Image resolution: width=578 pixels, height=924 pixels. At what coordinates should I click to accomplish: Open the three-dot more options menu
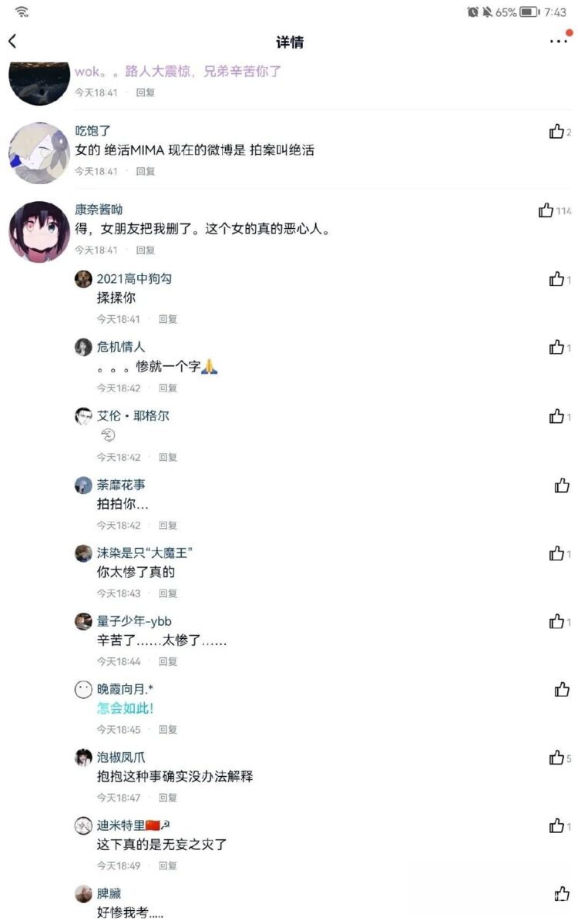(558, 42)
